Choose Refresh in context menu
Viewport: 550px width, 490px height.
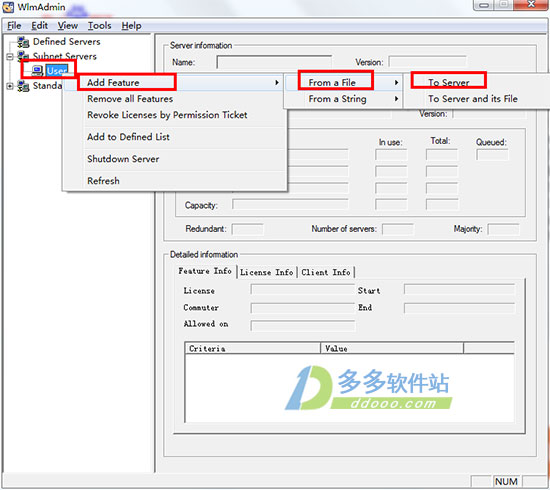103,181
